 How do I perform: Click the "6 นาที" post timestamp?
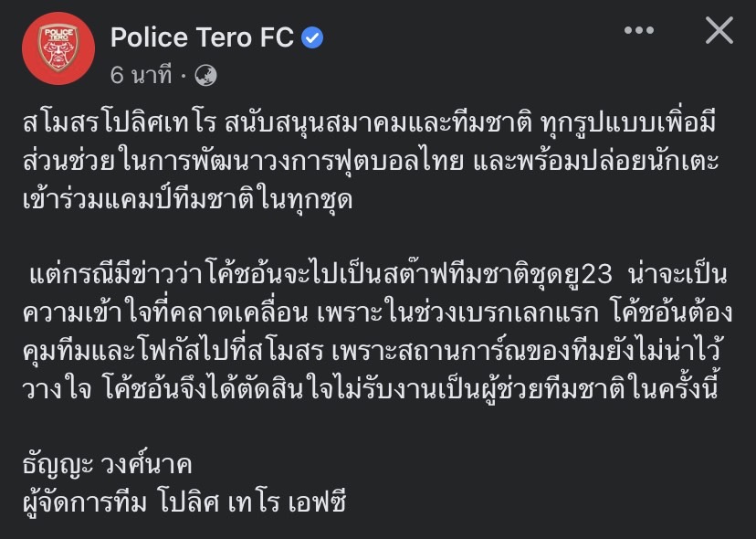pyautogui.click(x=141, y=76)
